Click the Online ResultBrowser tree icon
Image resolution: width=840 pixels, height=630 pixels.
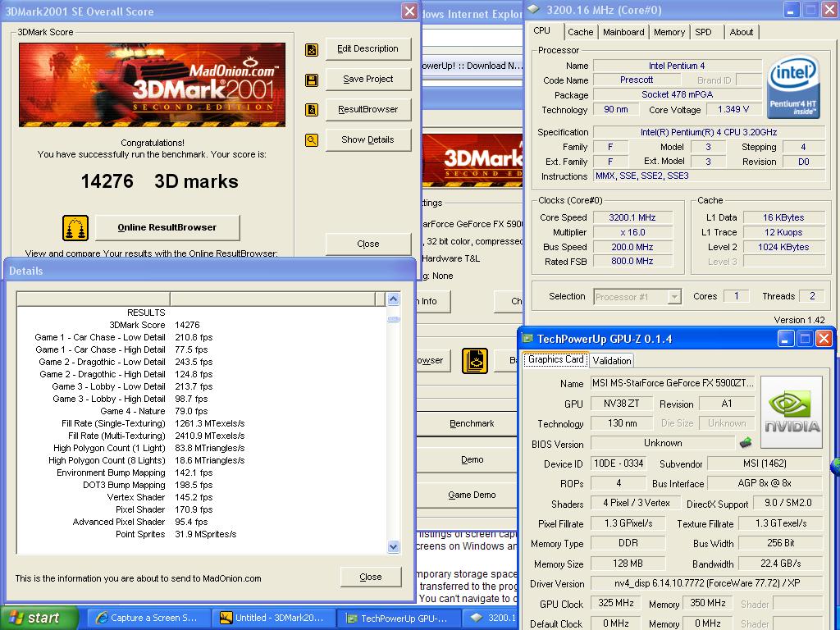75,228
